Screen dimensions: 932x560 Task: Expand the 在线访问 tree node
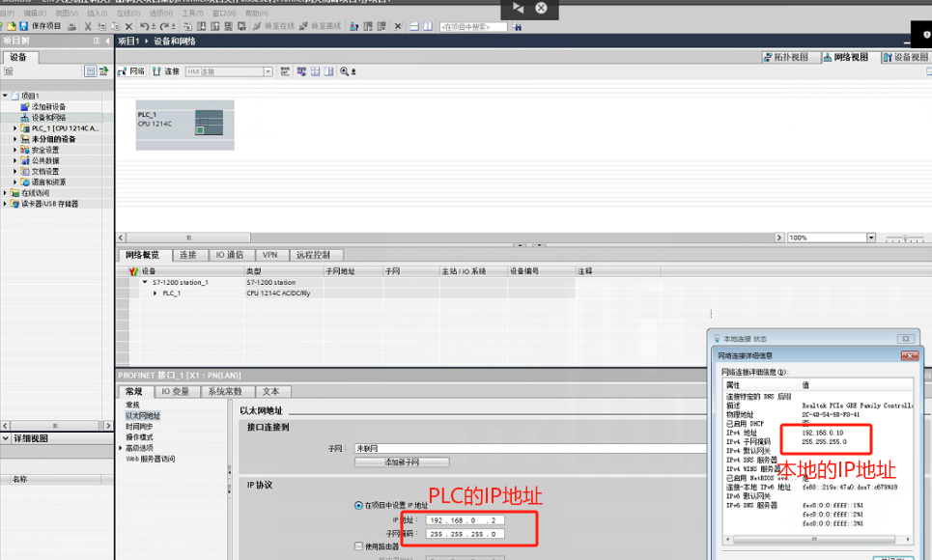click(6, 192)
